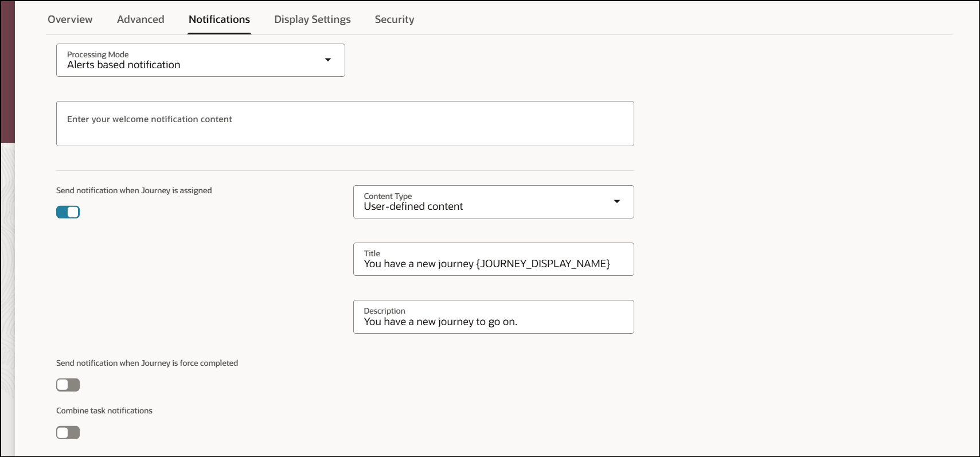The width and height of the screenshot is (980, 457).
Task: Enable notification when Journey is force completed
Action: pos(68,385)
